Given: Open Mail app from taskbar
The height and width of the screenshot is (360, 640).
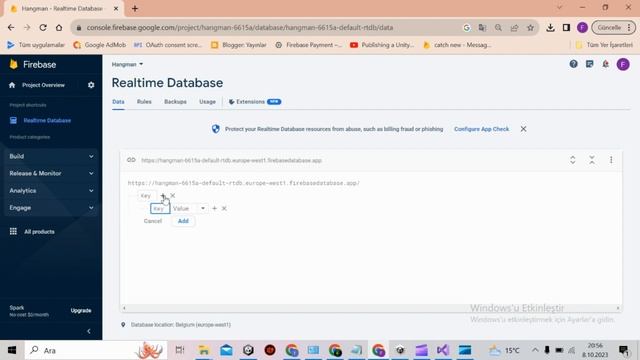Looking at the screenshot, I should tap(226, 350).
